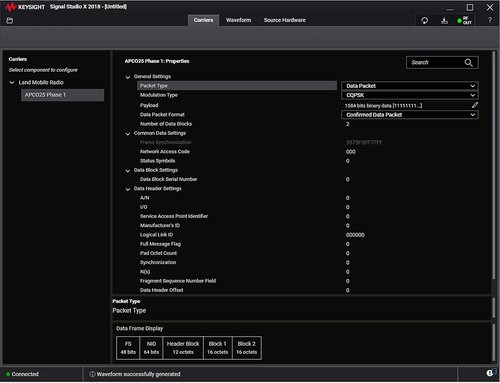500x383 pixels.
Task: Click the A/N property label
Action: click(144, 198)
